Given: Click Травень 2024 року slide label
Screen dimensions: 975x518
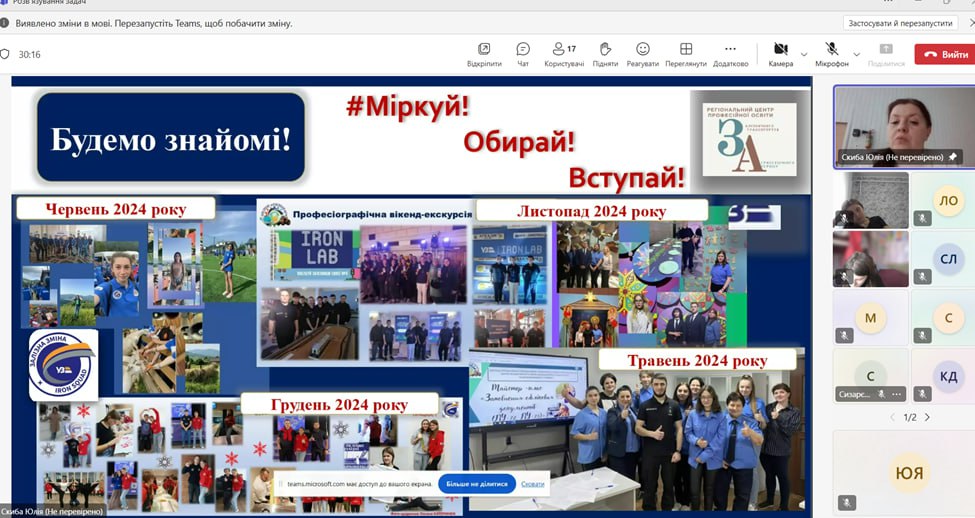Looking at the screenshot, I should coord(697,360).
